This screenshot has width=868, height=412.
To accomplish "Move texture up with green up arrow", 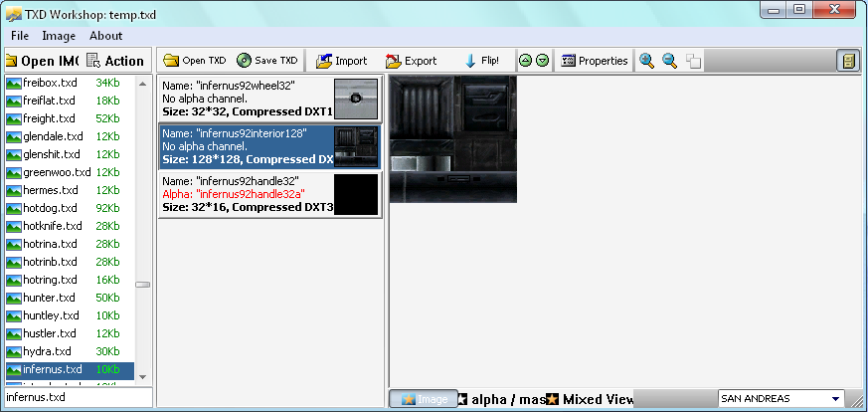I will 526,61.
